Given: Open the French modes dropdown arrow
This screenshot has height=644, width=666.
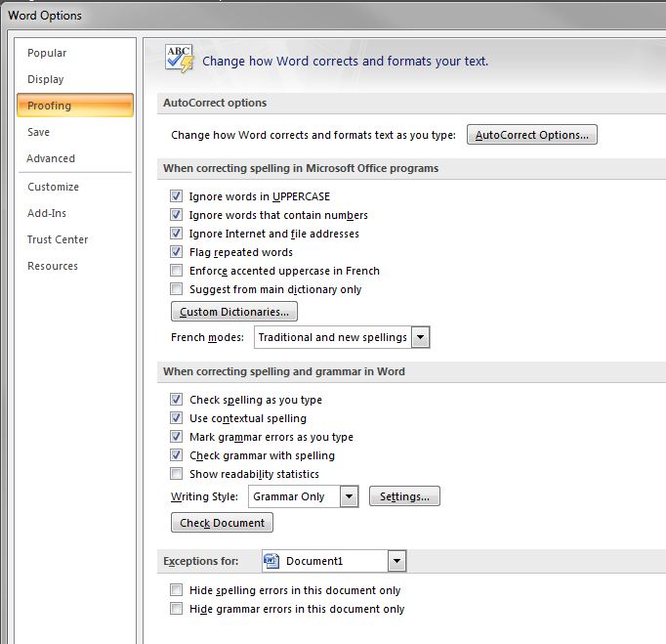Looking at the screenshot, I should [x=421, y=337].
